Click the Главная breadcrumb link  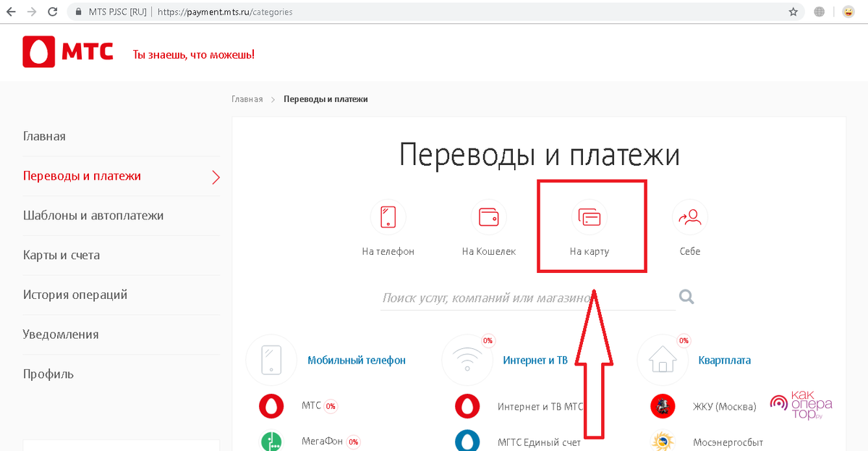click(x=247, y=99)
